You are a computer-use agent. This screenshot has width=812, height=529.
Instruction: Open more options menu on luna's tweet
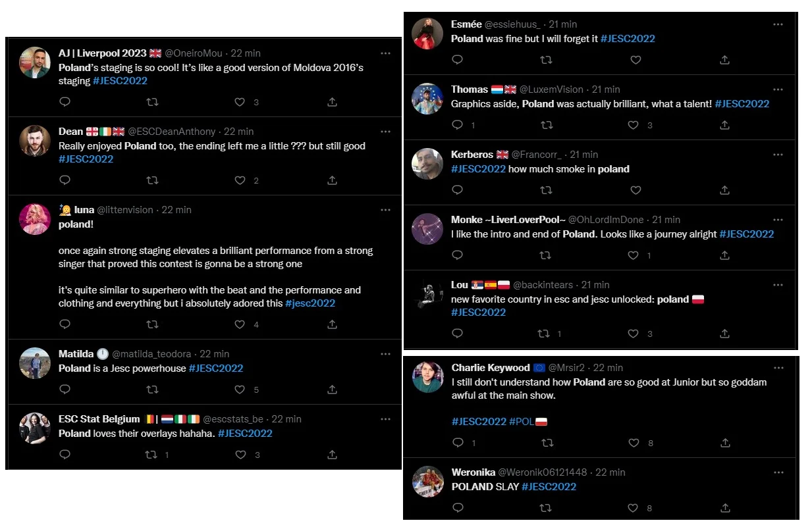[386, 209]
